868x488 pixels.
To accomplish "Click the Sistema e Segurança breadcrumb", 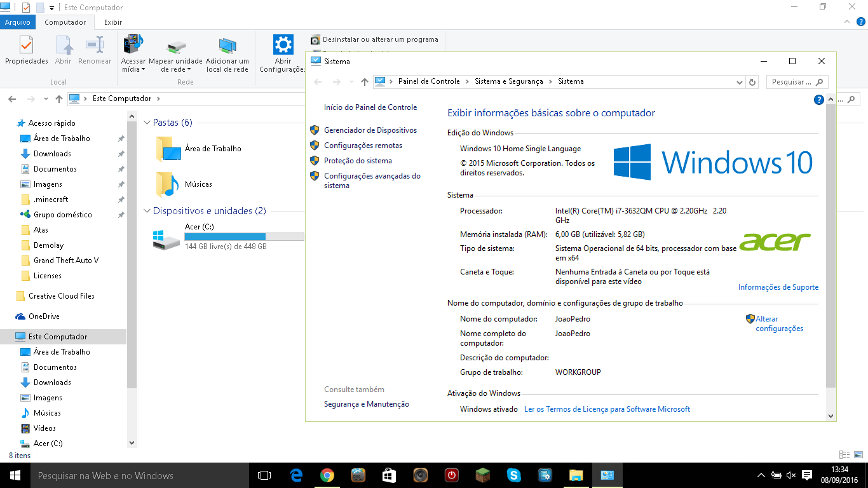I will coord(509,81).
